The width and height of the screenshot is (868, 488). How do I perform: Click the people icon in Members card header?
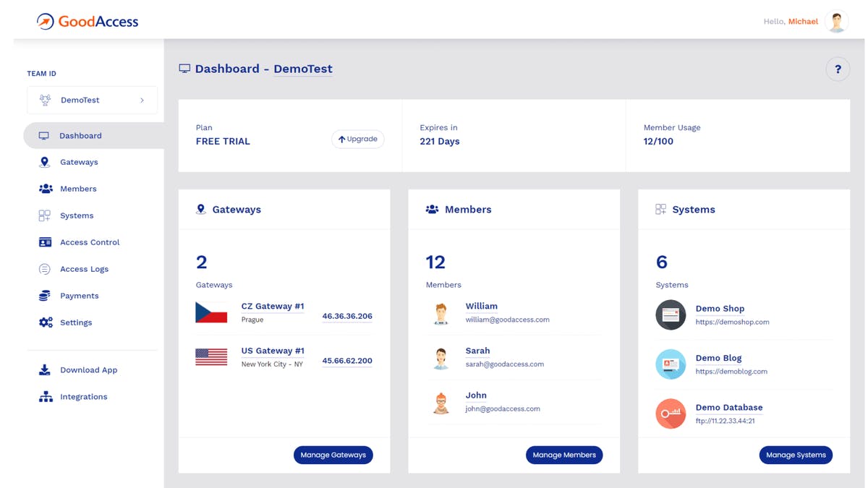(432, 210)
